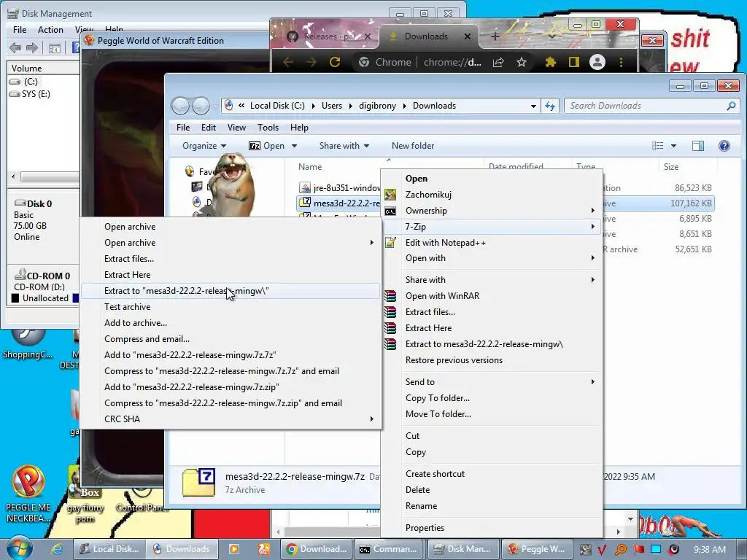Click Chrome extensions puzzle icon
Image resolution: width=747 pixels, height=560 pixels.
(x=550, y=62)
